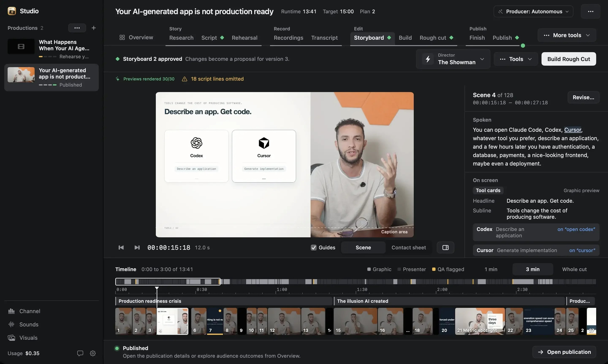Switch preview to Scene view
608x364 pixels.
click(x=363, y=247)
